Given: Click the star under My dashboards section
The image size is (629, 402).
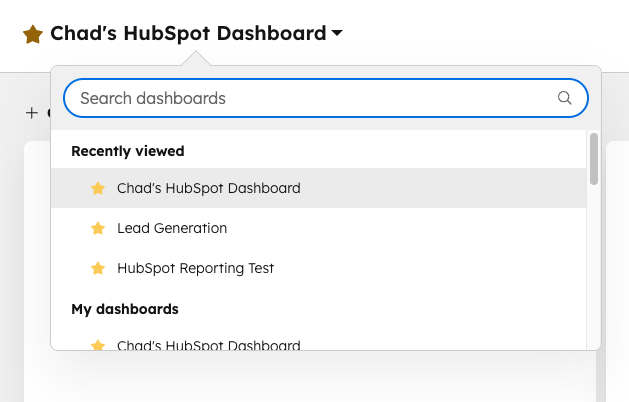Looking at the screenshot, I should (98, 345).
